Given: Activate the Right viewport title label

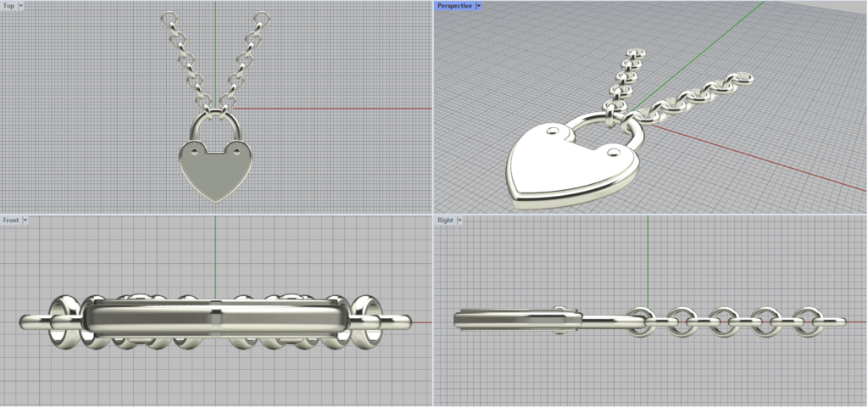Looking at the screenshot, I should point(445,221).
